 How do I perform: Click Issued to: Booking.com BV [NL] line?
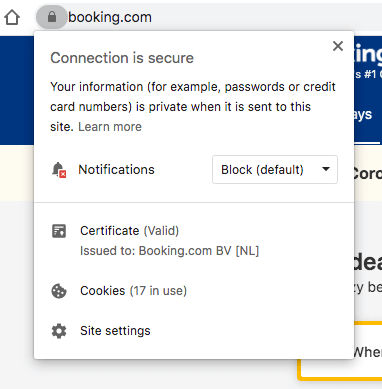click(x=169, y=251)
